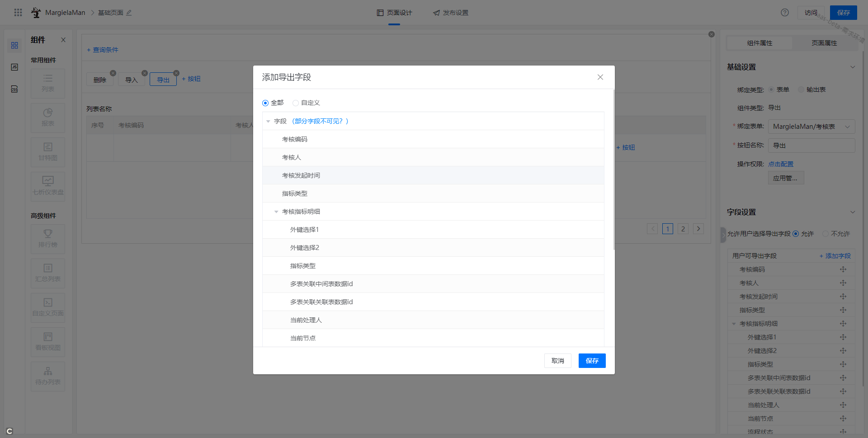
Task: Click 保存 in the dialog footer
Action: [592, 361]
